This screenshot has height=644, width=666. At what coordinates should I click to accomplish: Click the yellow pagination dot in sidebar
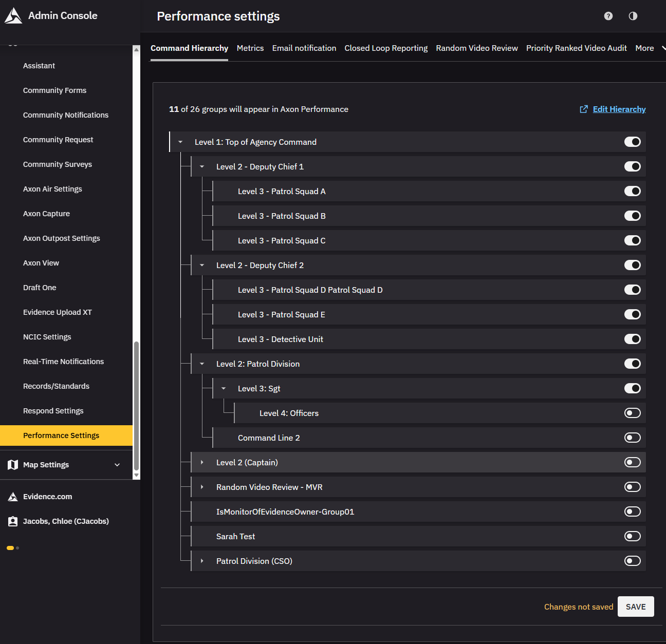[10, 548]
